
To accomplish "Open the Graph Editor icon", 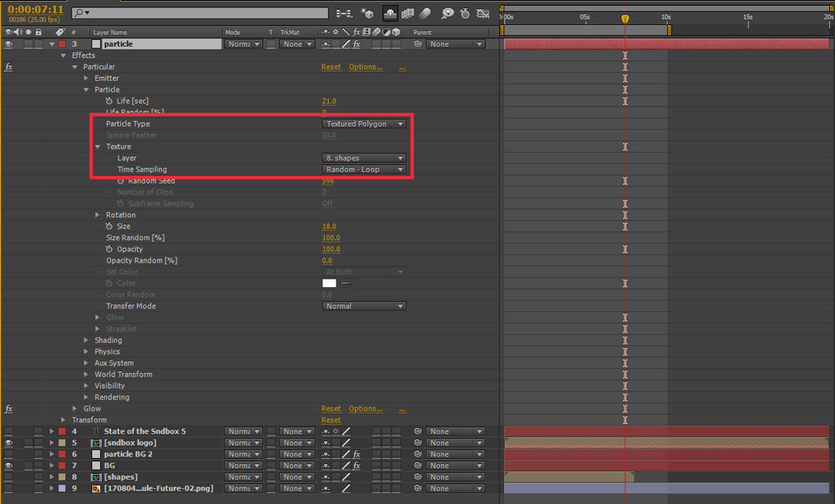I will point(483,13).
